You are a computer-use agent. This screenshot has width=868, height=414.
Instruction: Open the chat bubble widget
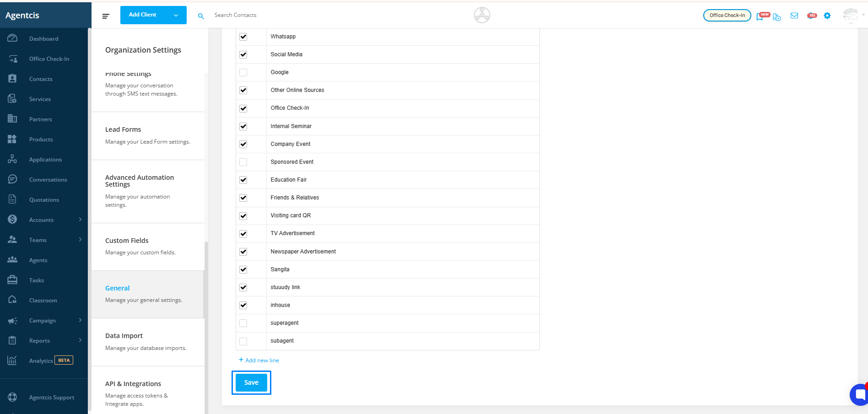pos(859,394)
